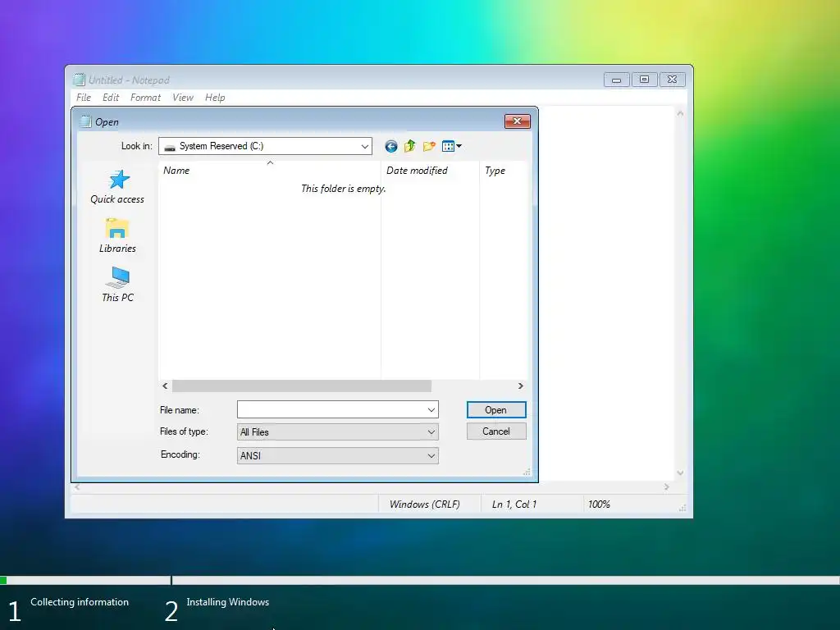Create a new folder in Open dialog
The height and width of the screenshot is (630, 840).
[429, 146]
